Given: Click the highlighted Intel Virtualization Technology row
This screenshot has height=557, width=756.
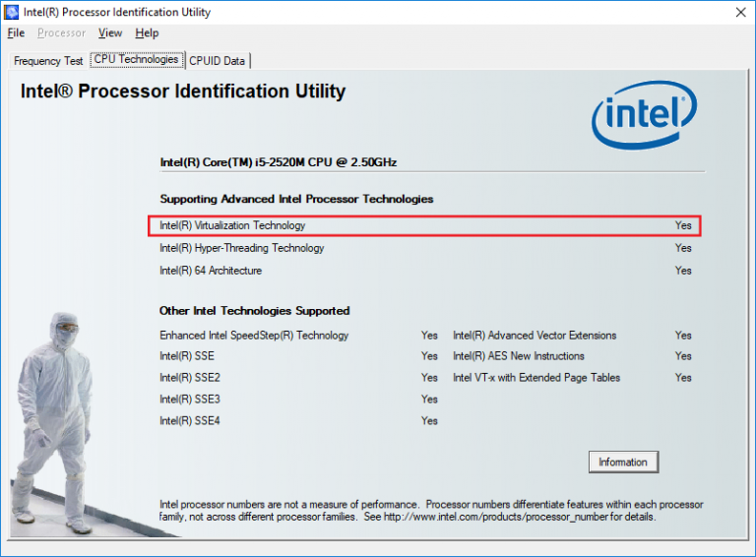Looking at the screenshot, I should pyautogui.click(x=424, y=226).
